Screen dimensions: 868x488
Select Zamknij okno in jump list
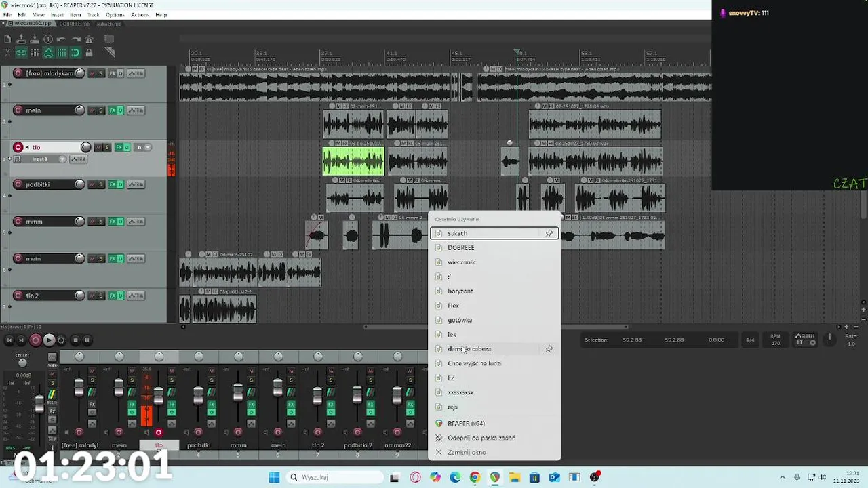(494, 452)
